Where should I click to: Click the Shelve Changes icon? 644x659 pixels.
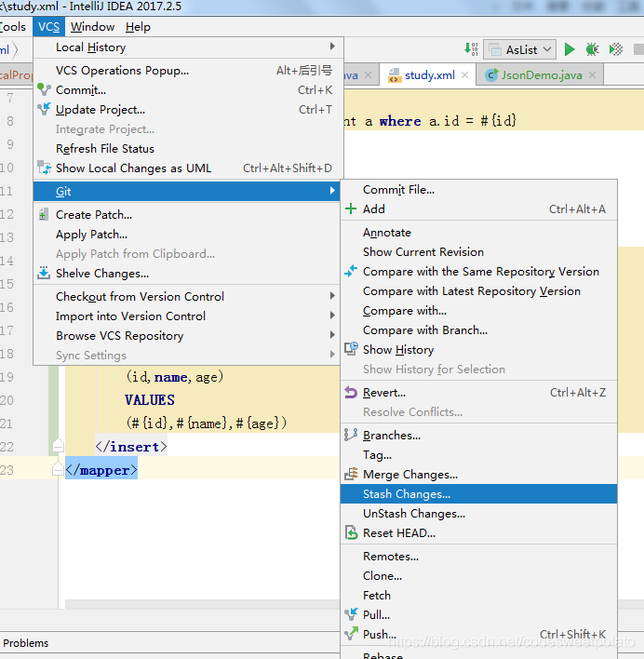(x=44, y=273)
